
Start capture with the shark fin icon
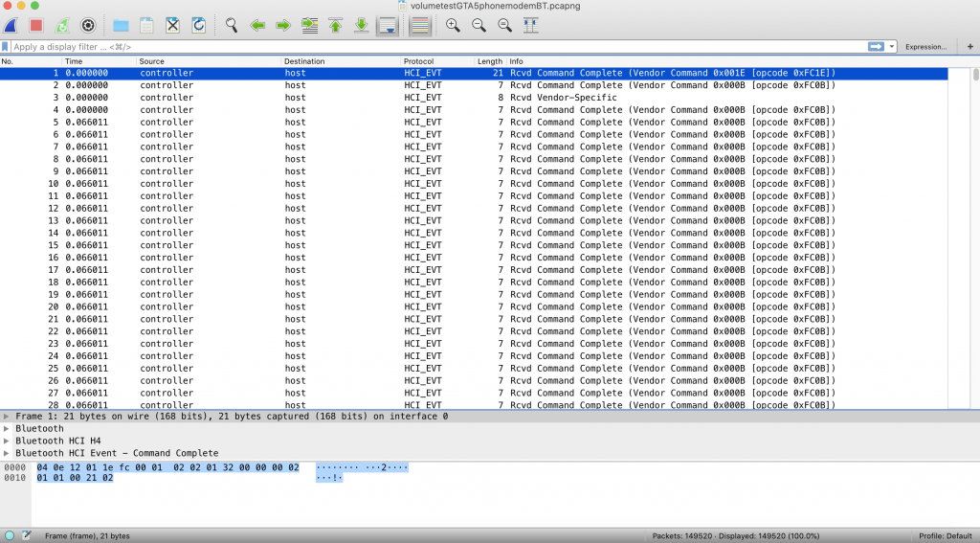click(11, 25)
